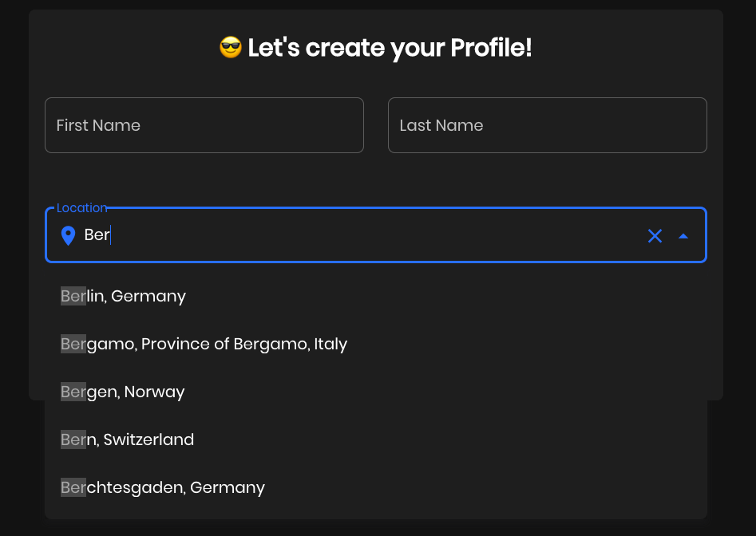Choose Bergamo, Province of Bergamo, Italy

pyautogui.click(x=204, y=344)
